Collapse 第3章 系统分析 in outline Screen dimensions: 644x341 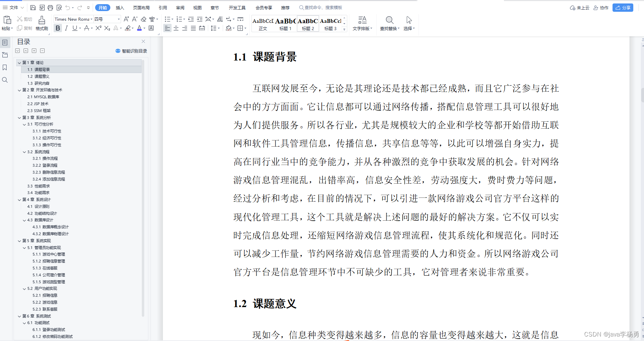pos(19,118)
